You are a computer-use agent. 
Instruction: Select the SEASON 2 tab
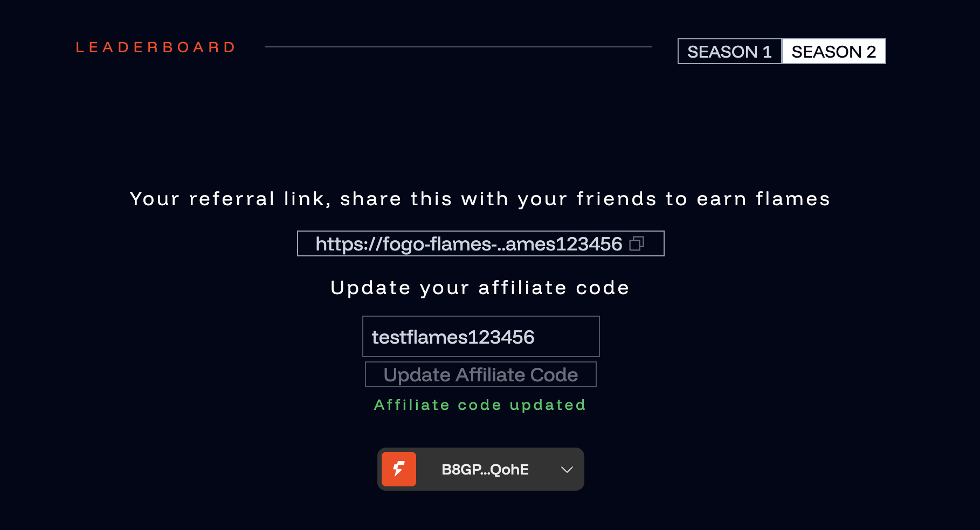coord(833,52)
